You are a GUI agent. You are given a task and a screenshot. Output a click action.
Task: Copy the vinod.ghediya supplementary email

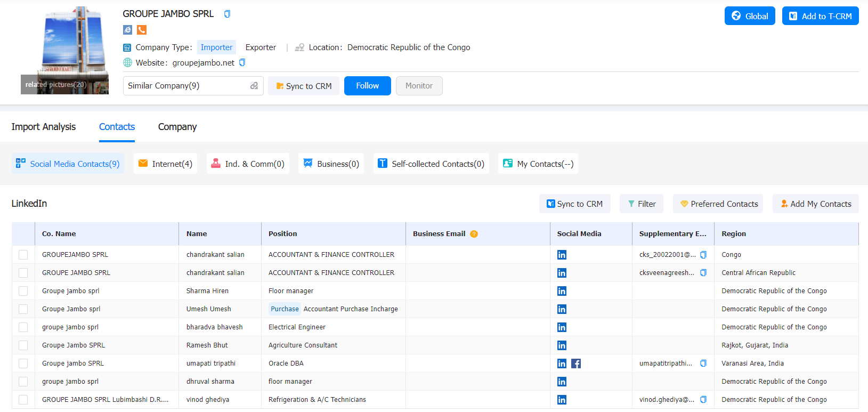pyautogui.click(x=703, y=400)
